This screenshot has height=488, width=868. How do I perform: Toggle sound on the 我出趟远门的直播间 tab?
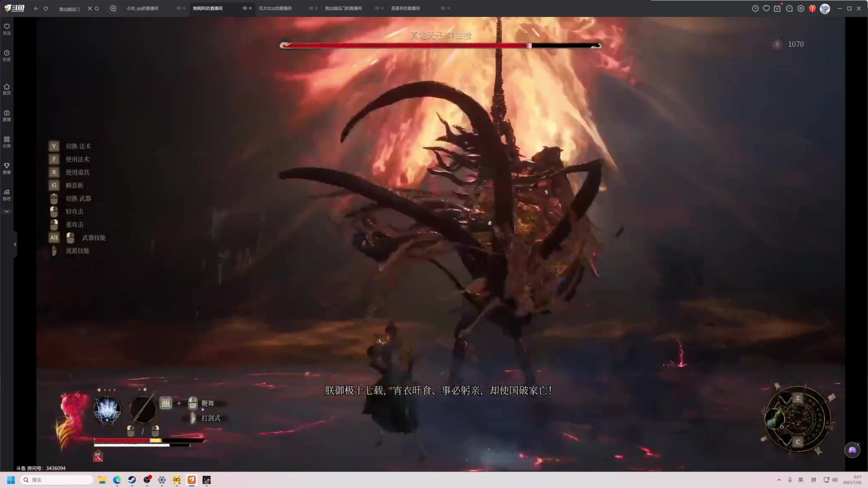pos(377,8)
